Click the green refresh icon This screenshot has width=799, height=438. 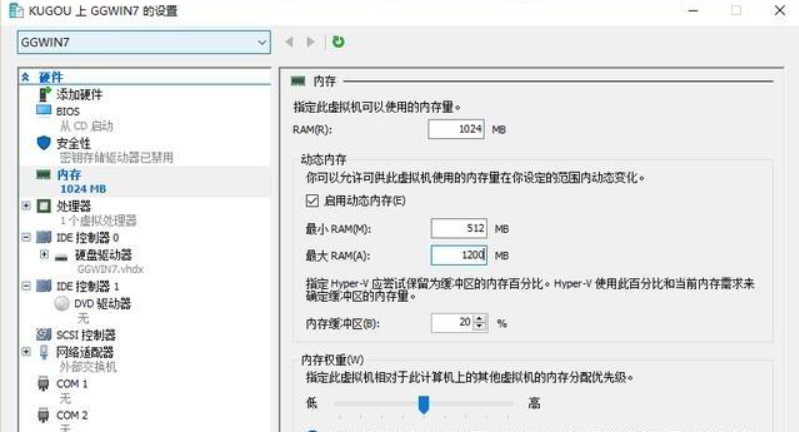(338, 42)
